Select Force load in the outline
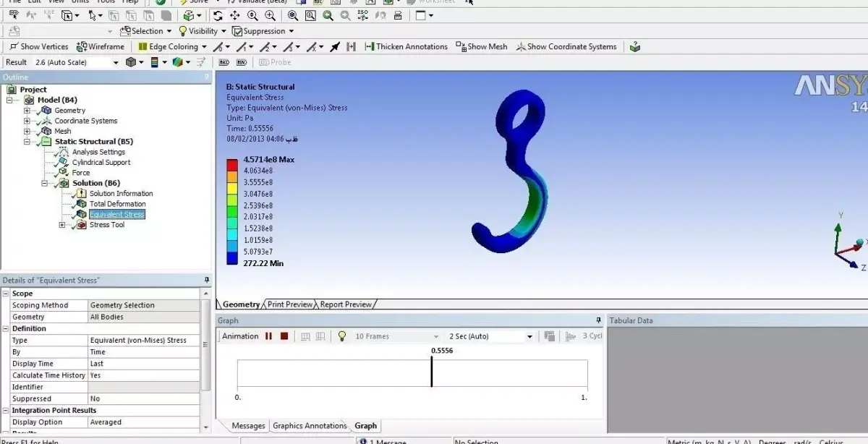This screenshot has width=868, height=444. pyautogui.click(x=81, y=173)
